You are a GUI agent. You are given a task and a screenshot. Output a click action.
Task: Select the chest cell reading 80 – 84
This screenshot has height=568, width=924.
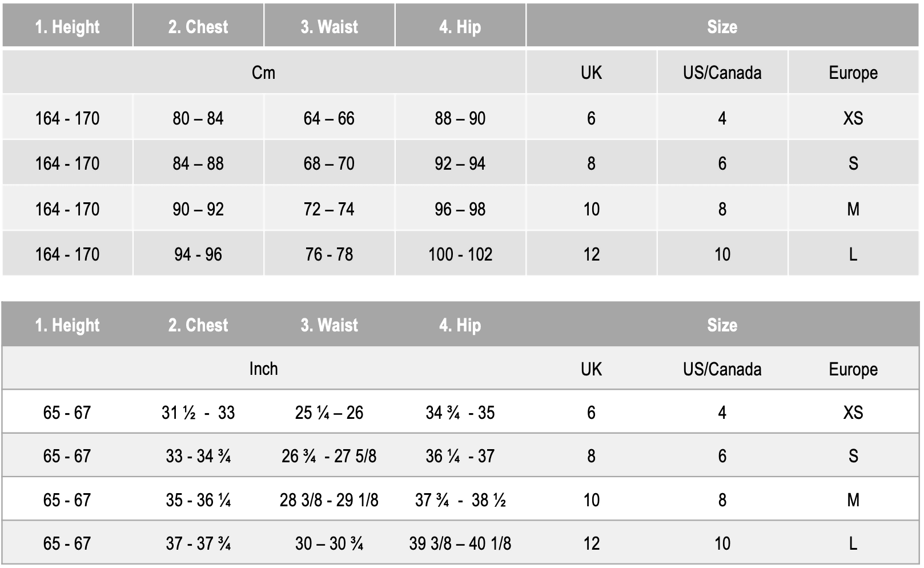coord(198,118)
